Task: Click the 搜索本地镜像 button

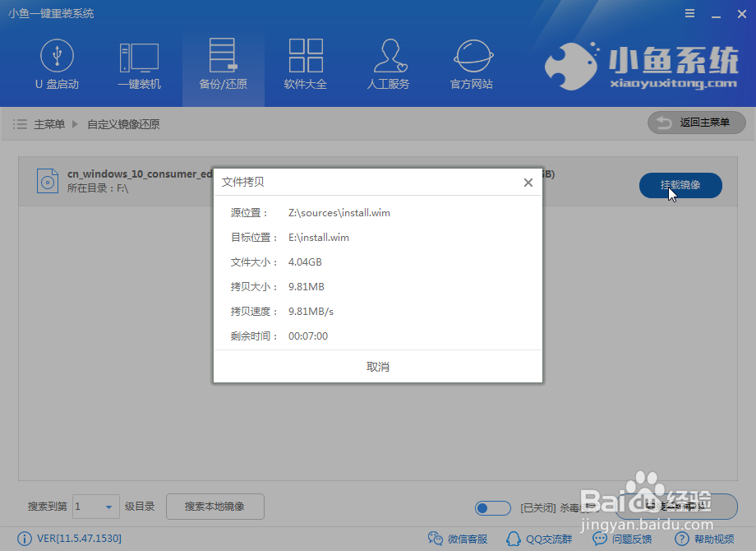Action: (x=214, y=507)
